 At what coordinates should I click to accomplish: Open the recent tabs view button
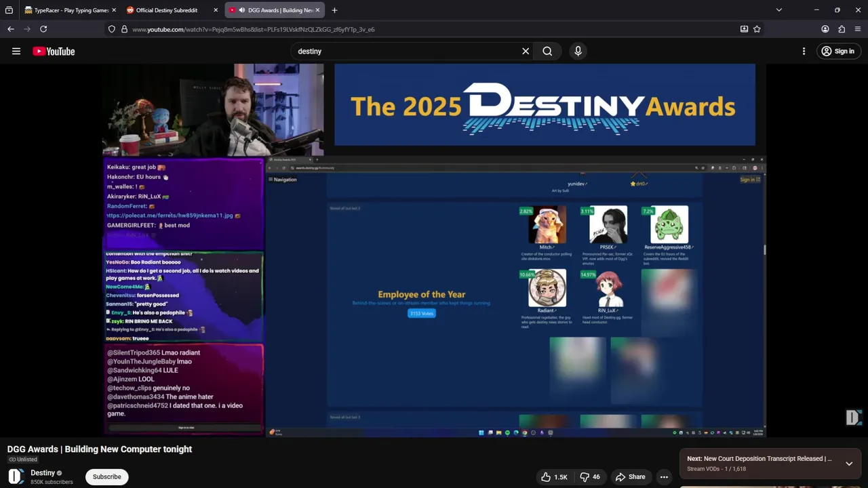click(x=9, y=10)
